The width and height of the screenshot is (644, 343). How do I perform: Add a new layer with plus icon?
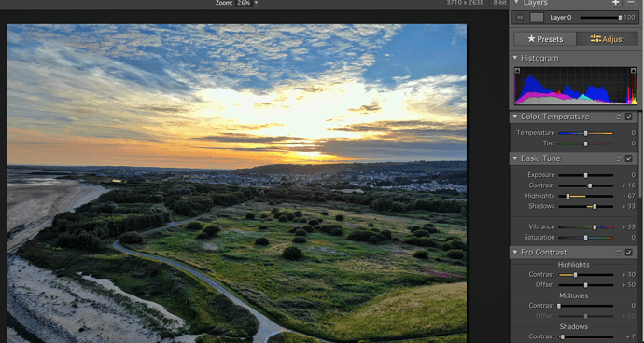pyautogui.click(x=615, y=3)
